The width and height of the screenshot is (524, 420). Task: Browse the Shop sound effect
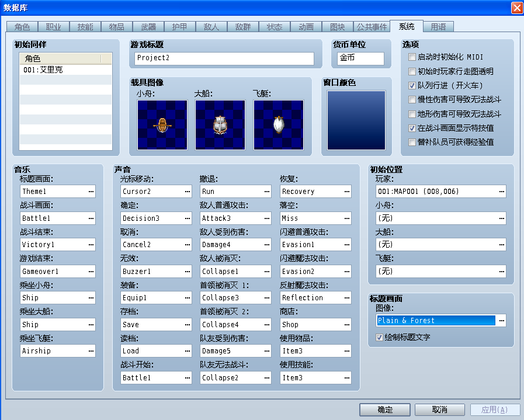point(347,324)
